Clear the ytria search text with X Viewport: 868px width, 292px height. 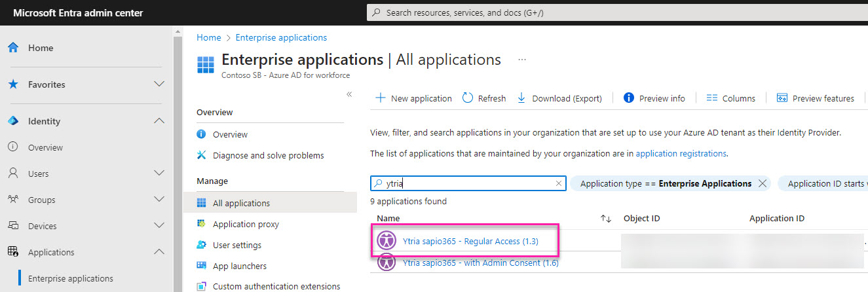pyautogui.click(x=558, y=184)
